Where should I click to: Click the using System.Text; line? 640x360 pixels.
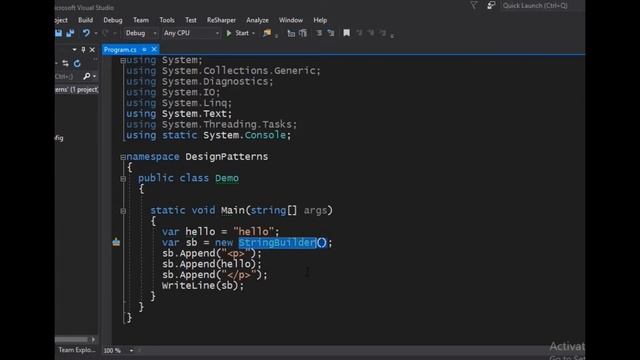179,114
